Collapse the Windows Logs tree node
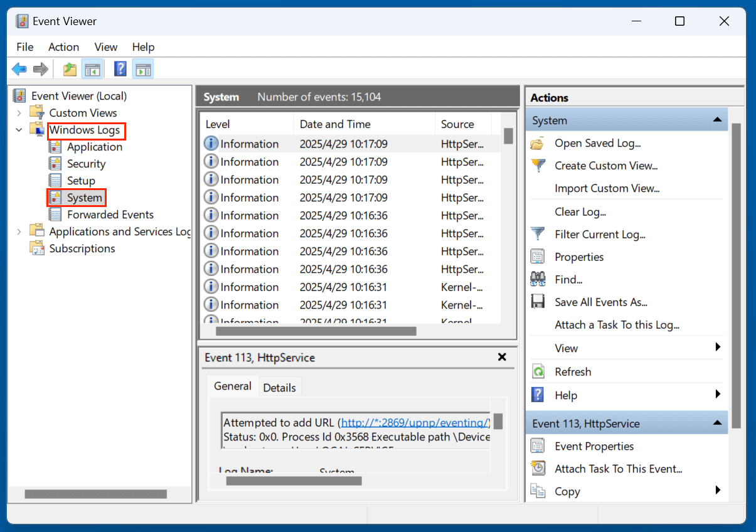 (x=19, y=130)
